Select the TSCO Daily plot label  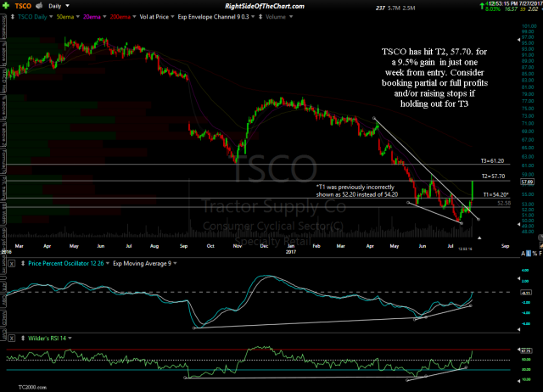[32, 17]
